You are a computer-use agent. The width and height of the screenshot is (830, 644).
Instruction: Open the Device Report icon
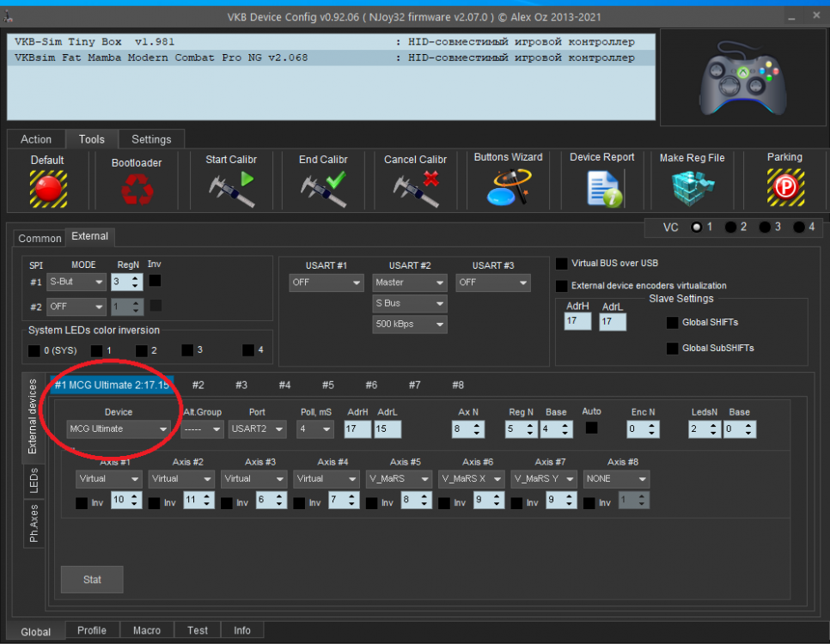(x=602, y=187)
